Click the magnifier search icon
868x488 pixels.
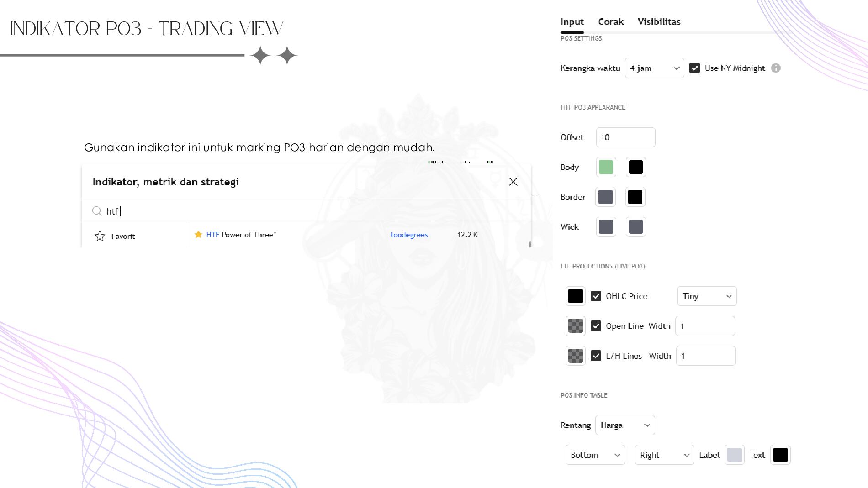point(97,211)
